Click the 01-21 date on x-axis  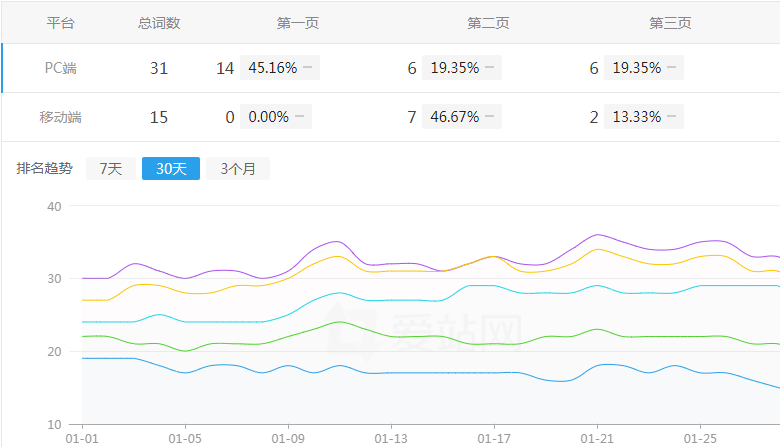(x=598, y=438)
